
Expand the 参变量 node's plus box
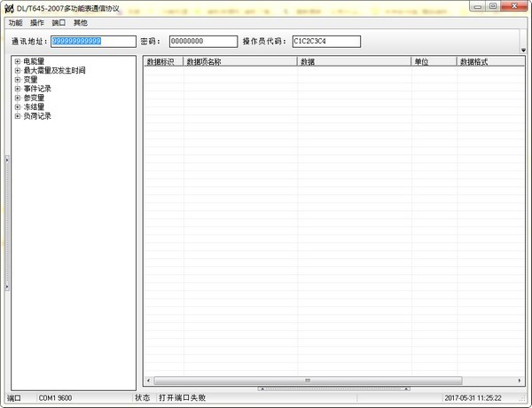pyautogui.click(x=18, y=98)
